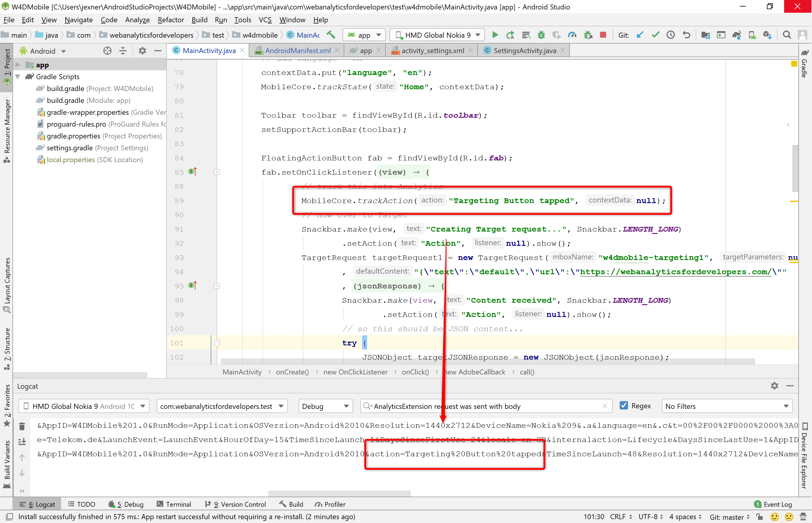Click the hammer Make Project icon
812x523 pixels.
coord(331,35)
